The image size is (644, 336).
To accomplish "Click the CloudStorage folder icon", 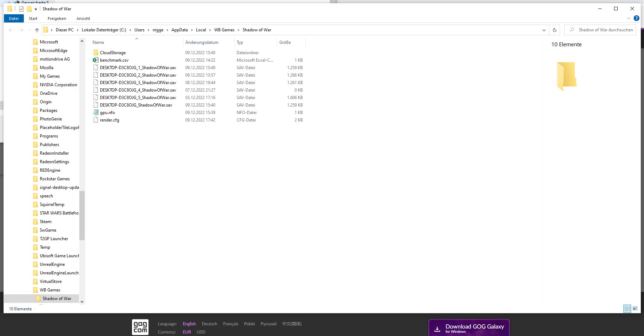I will point(96,53).
